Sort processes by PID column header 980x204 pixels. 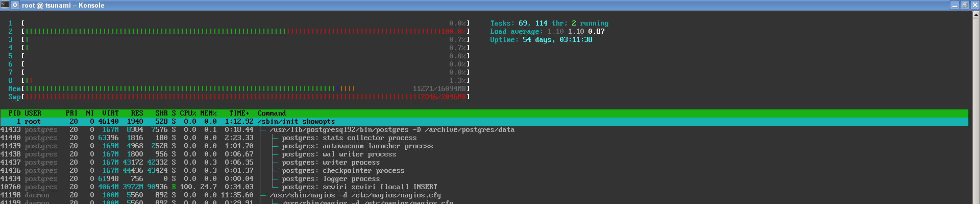tap(14, 113)
